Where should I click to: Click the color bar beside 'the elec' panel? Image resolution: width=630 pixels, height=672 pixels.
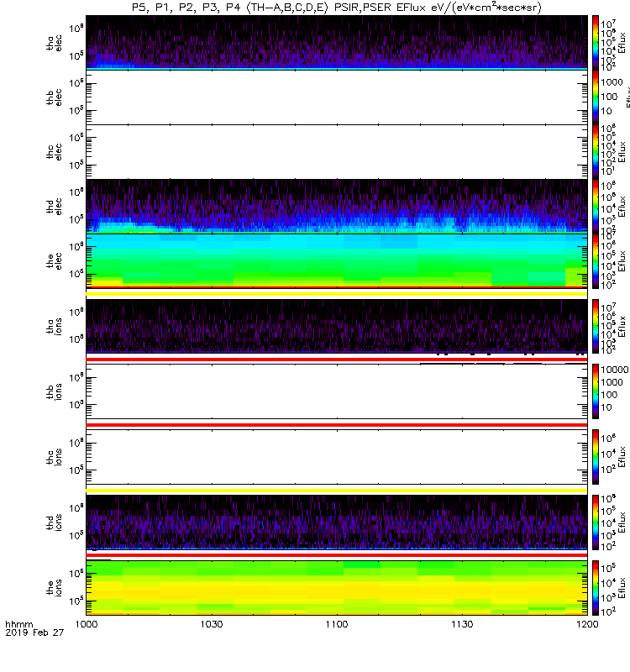coord(596,260)
